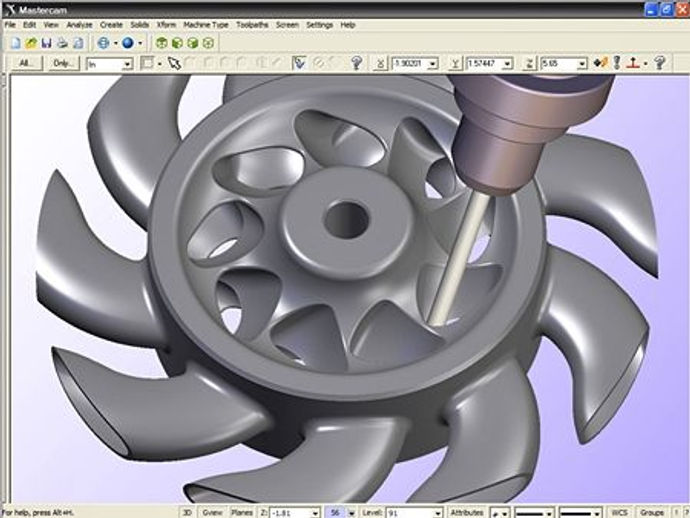Click the exclamation mark icon
The width and height of the screenshot is (690, 518).
(x=617, y=63)
